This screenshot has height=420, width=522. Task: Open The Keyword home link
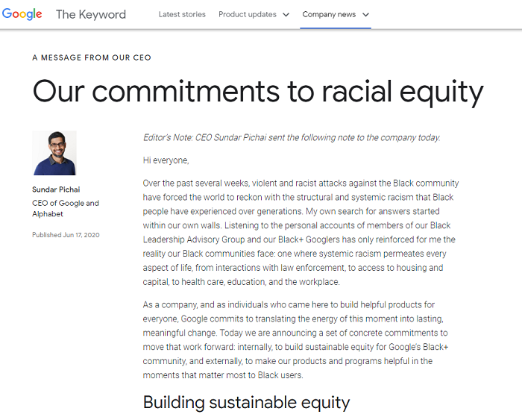point(91,14)
